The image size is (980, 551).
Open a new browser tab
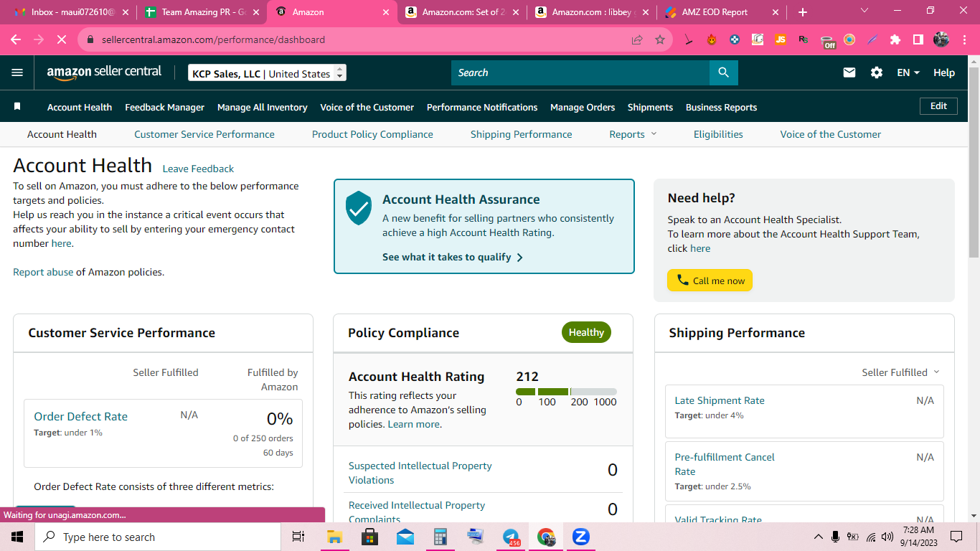point(803,12)
